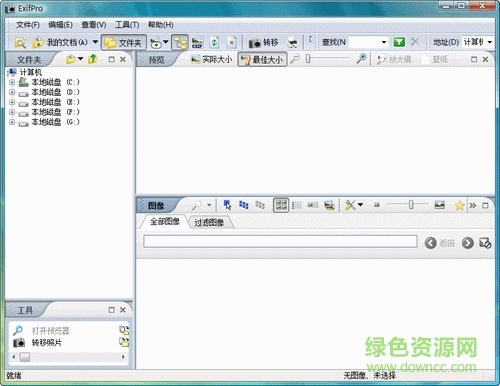Click the camera source icon with plus sign

pos(155,43)
